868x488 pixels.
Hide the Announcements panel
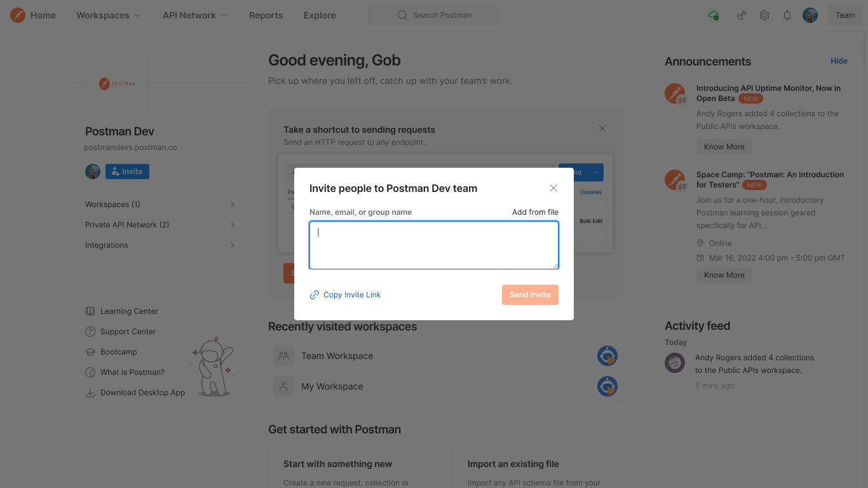coord(839,61)
